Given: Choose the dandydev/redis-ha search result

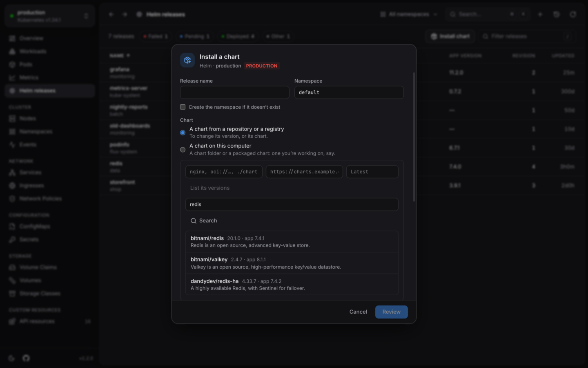Looking at the screenshot, I should [x=292, y=285].
